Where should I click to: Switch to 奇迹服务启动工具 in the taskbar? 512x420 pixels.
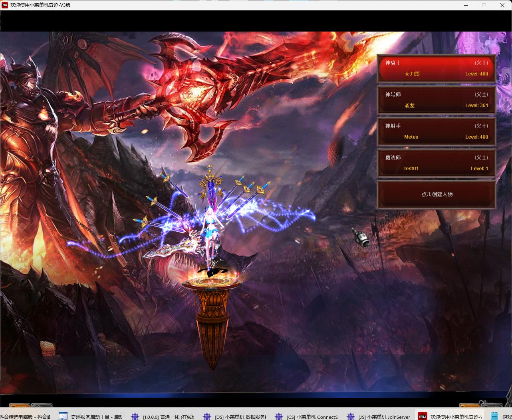tap(91, 416)
